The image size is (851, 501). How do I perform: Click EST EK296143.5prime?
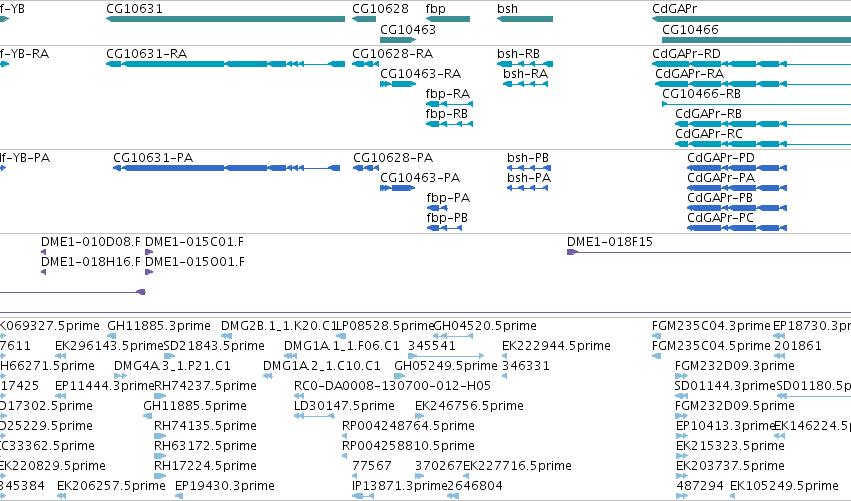60,357
